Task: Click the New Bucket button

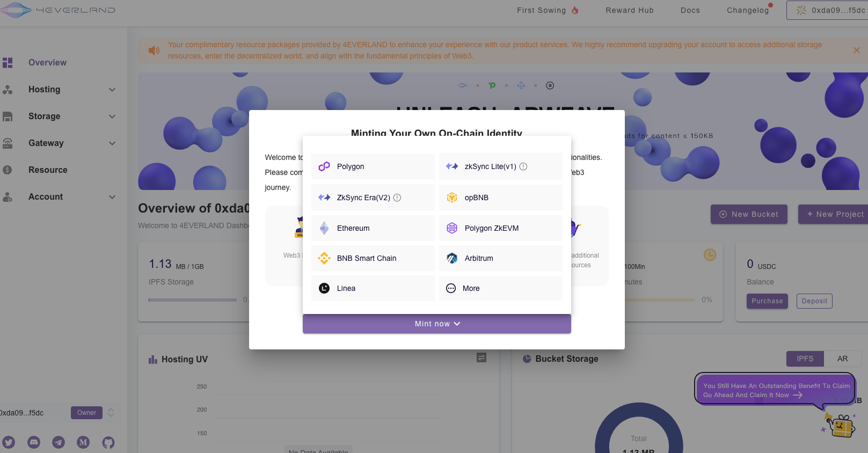Action: (749, 214)
